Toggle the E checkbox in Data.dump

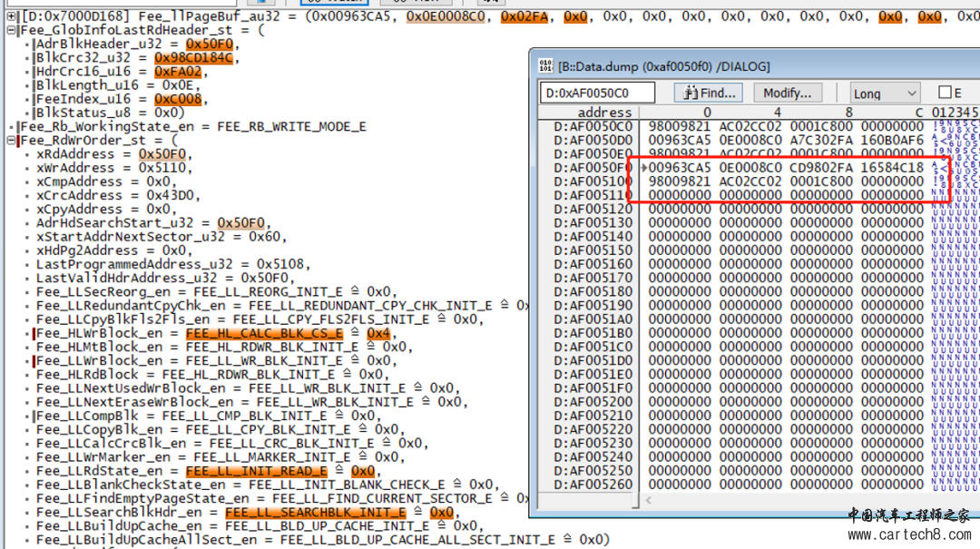(945, 93)
